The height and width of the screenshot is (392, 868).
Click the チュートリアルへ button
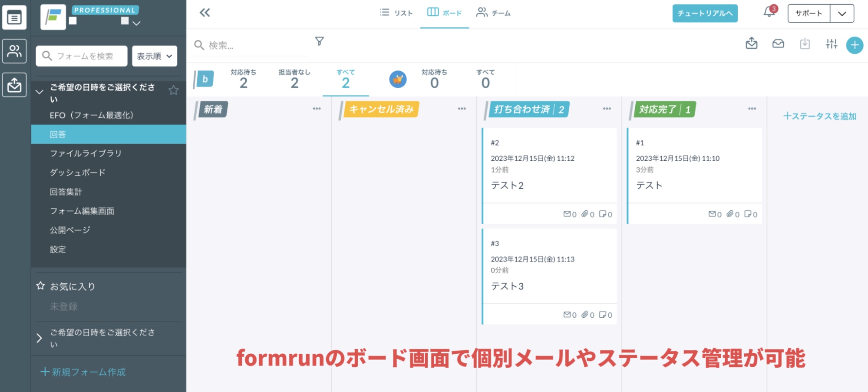point(705,13)
